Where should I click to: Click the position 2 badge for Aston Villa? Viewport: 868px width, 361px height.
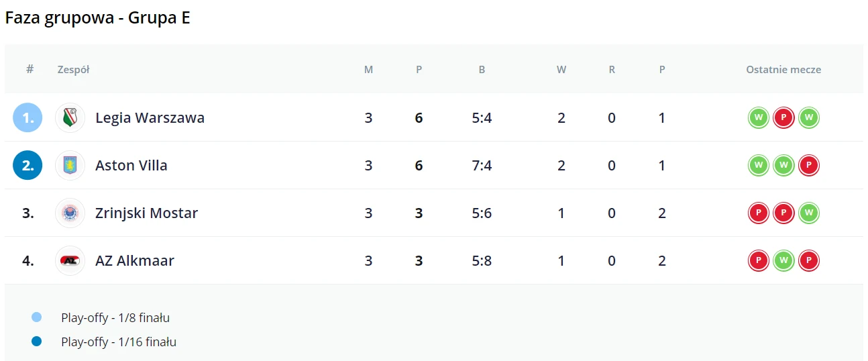pyautogui.click(x=28, y=166)
